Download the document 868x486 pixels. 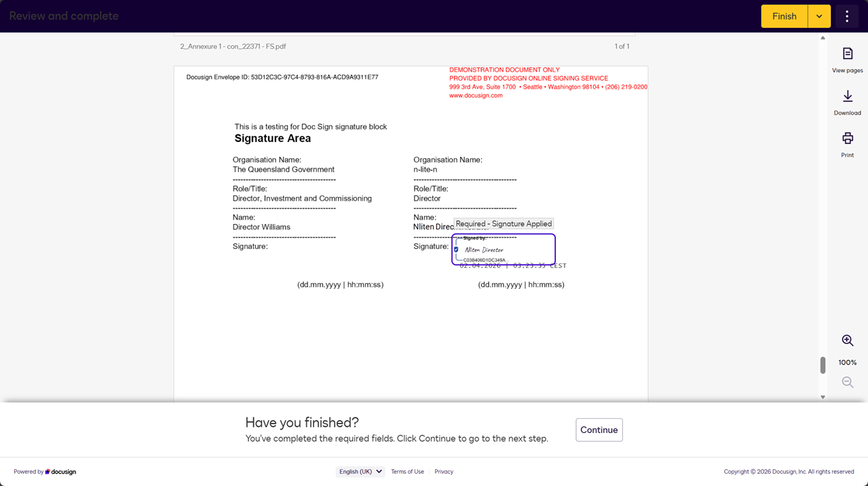coord(847,102)
